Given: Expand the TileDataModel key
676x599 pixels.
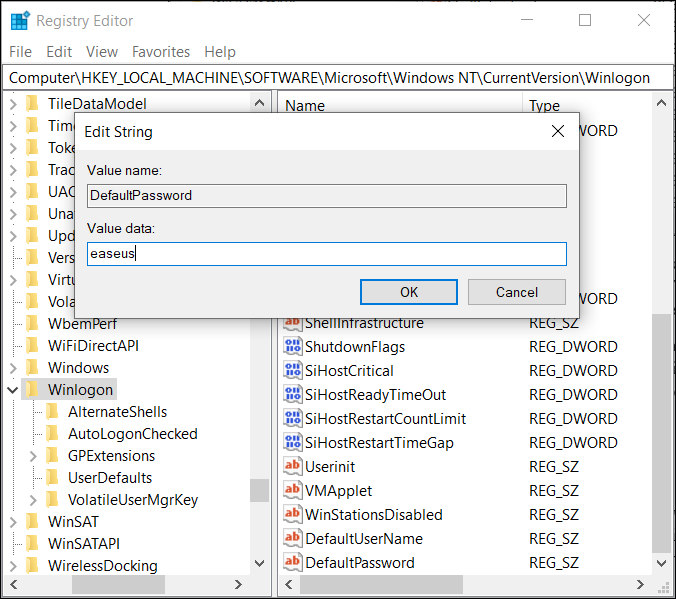Looking at the screenshot, I should (13, 104).
